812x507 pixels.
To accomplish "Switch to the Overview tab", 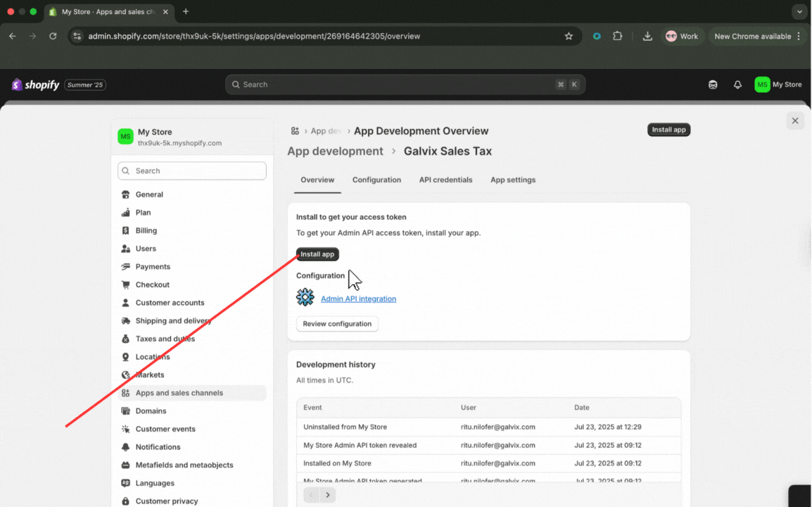I will [x=317, y=180].
